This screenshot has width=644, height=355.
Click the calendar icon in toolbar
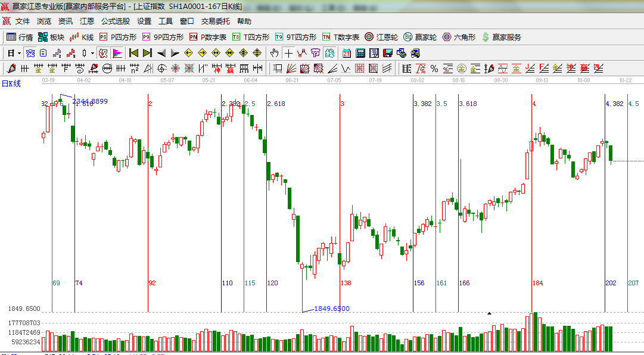point(346,53)
